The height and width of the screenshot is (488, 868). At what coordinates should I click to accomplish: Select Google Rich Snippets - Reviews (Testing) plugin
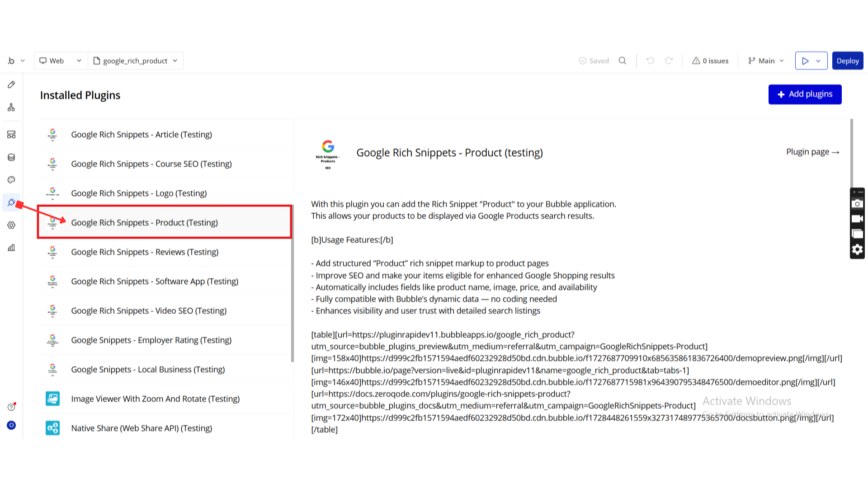point(145,252)
